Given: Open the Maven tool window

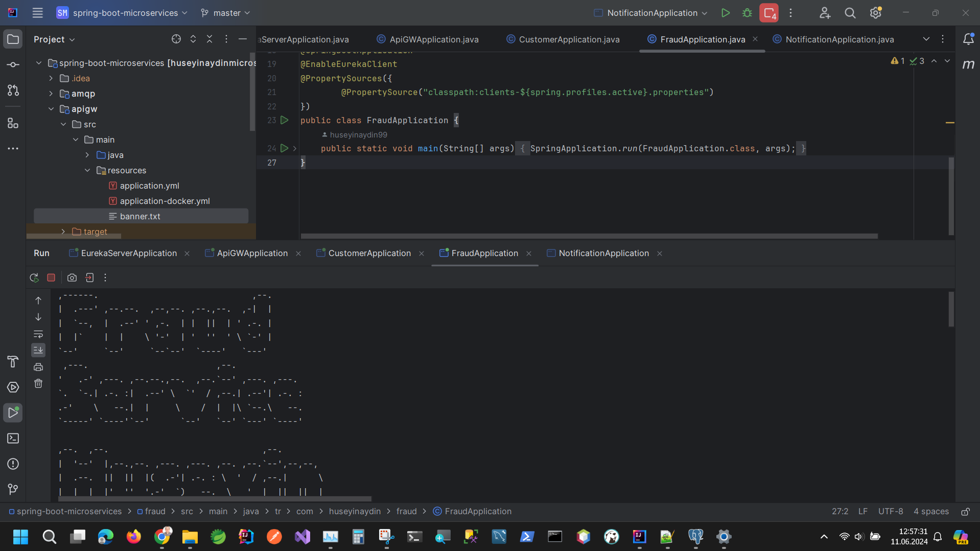Looking at the screenshot, I should point(968,64).
